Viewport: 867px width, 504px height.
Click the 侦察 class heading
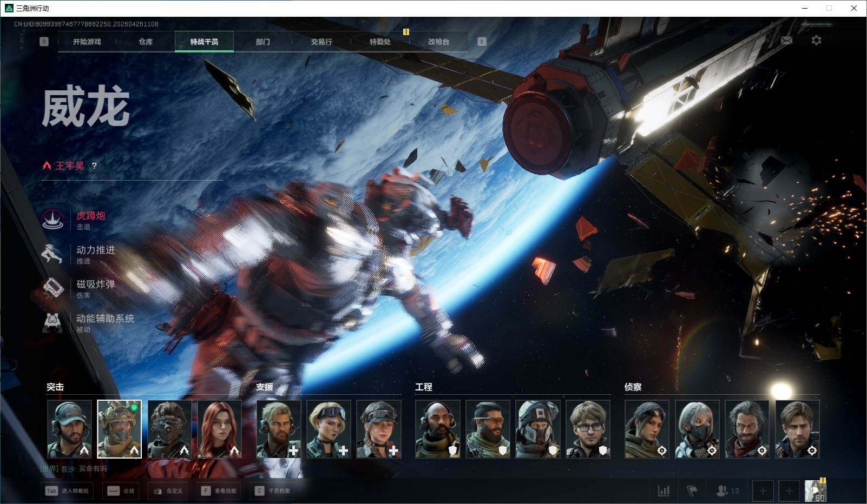[x=633, y=387]
